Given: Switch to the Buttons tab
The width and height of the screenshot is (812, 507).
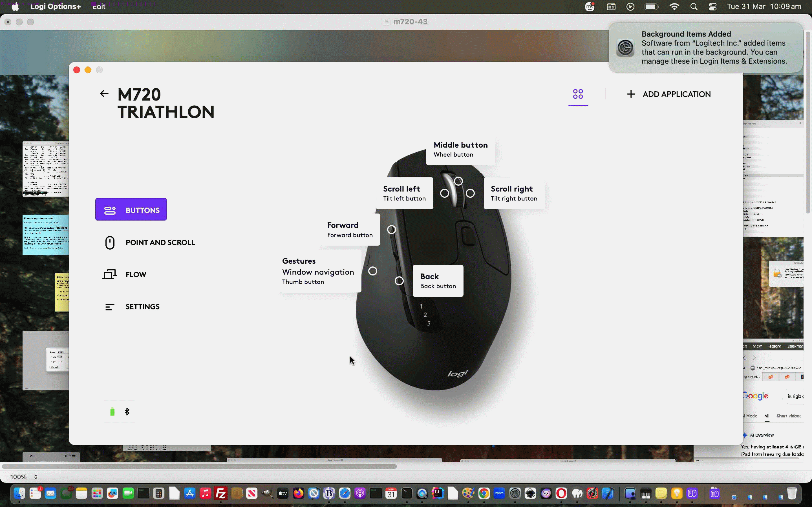Looking at the screenshot, I should (x=131, y=209).
